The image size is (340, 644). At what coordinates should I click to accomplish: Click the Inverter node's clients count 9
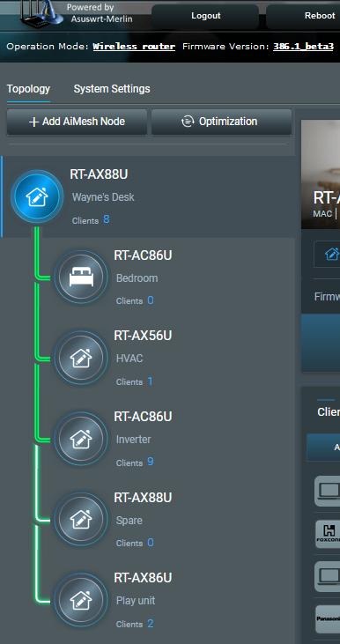(x=151, y=462)
